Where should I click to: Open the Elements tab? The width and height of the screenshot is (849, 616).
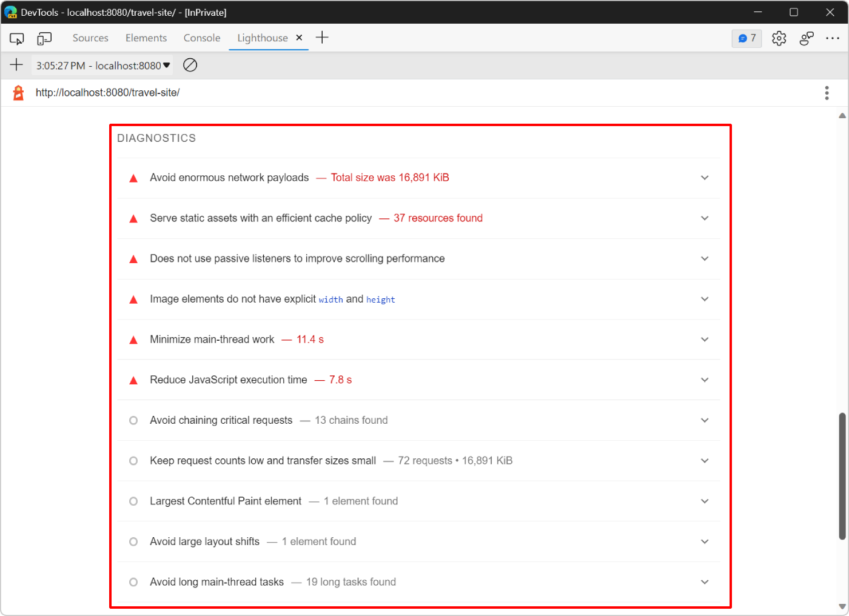coord(146,38)
